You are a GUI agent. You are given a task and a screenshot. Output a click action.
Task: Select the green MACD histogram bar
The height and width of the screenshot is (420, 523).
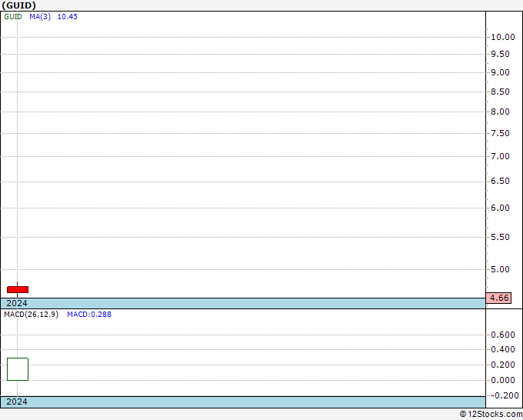(18, 369)
